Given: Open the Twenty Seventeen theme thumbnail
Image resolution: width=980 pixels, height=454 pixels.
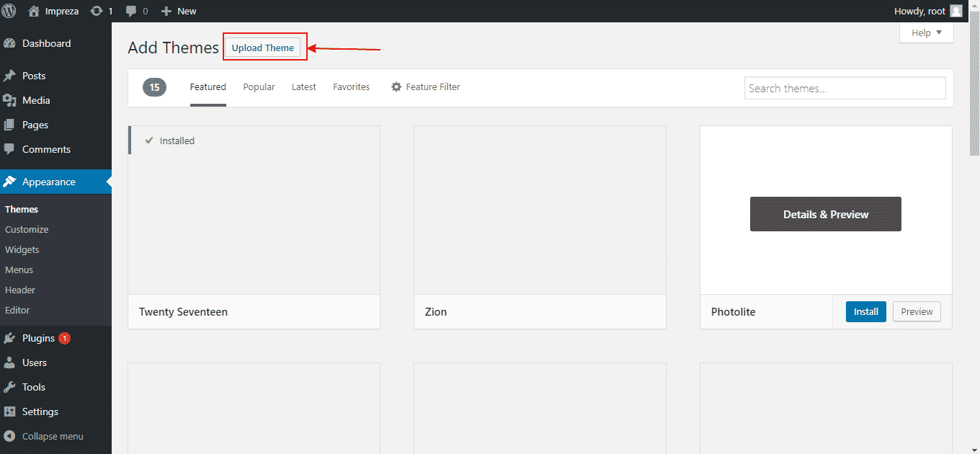Looking at the screenshot, I should (x=254, y=210).
